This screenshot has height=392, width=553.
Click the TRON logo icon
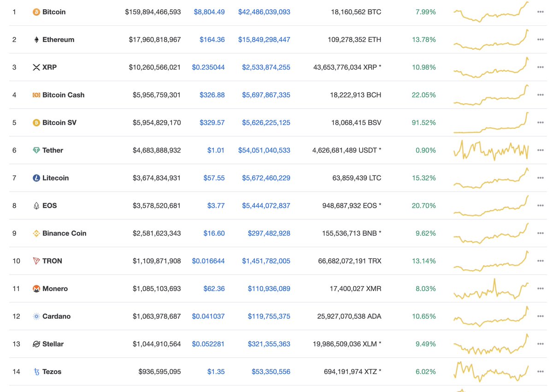(36, 261)
